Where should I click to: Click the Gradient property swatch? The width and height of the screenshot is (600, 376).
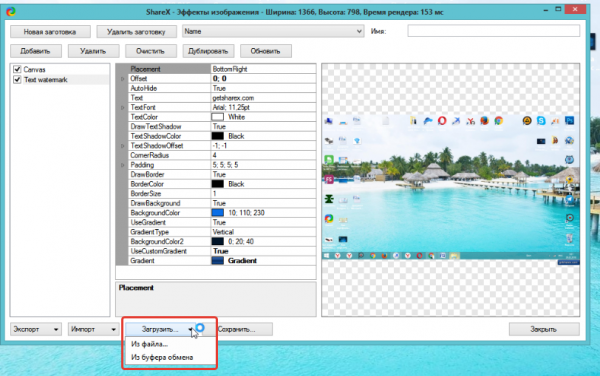pyautogui.click(x=217, y=260)
